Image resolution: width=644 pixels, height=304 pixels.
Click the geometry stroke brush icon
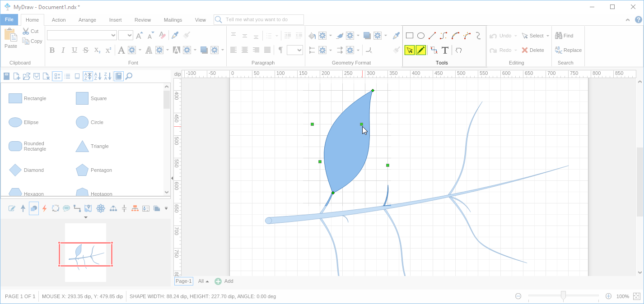point(340,36)
